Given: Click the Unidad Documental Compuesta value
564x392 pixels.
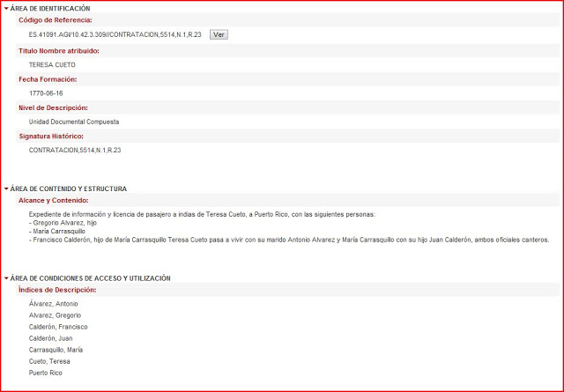Looking at the screenshot, I should click(74, 122).
